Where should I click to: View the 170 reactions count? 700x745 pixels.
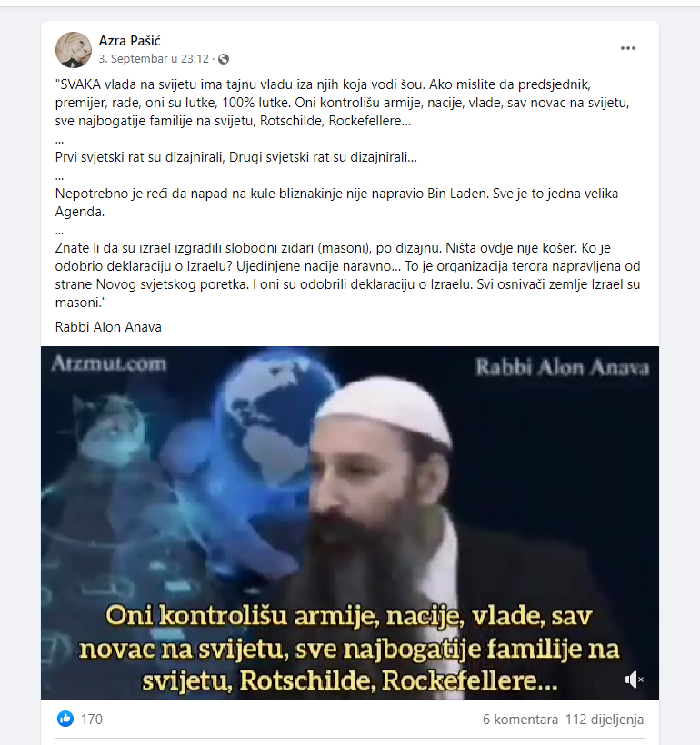[x=91, y=720]
